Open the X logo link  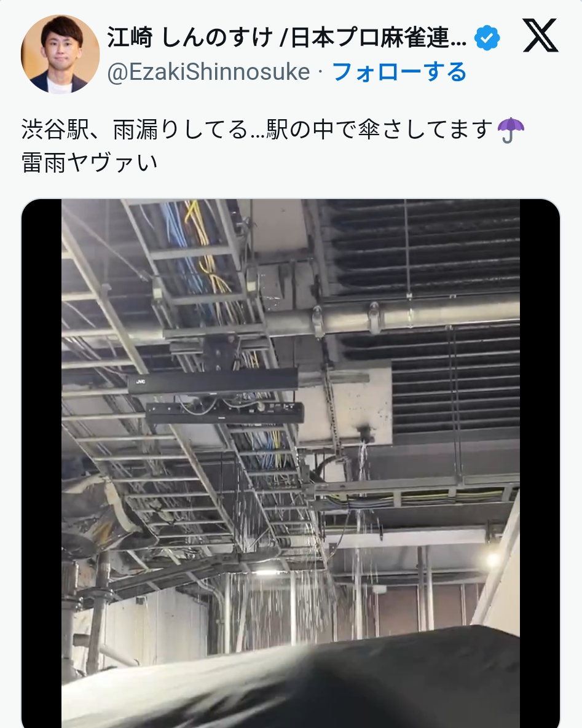click(540, 35)
